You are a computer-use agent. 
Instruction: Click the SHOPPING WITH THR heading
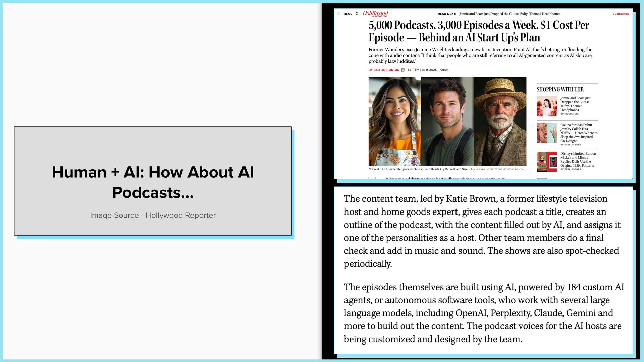560,89
